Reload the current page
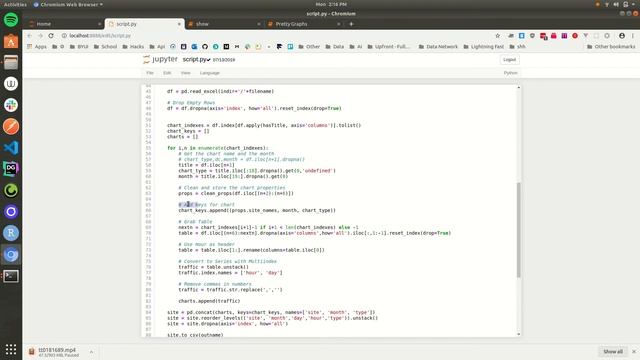The image size is (640, 360). pos(51,36)
